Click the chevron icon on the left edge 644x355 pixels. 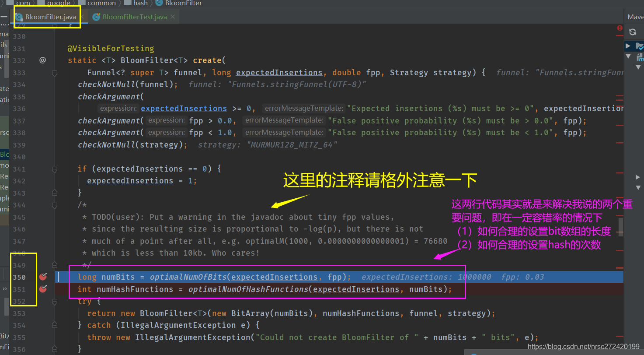(x=5, y=289)
